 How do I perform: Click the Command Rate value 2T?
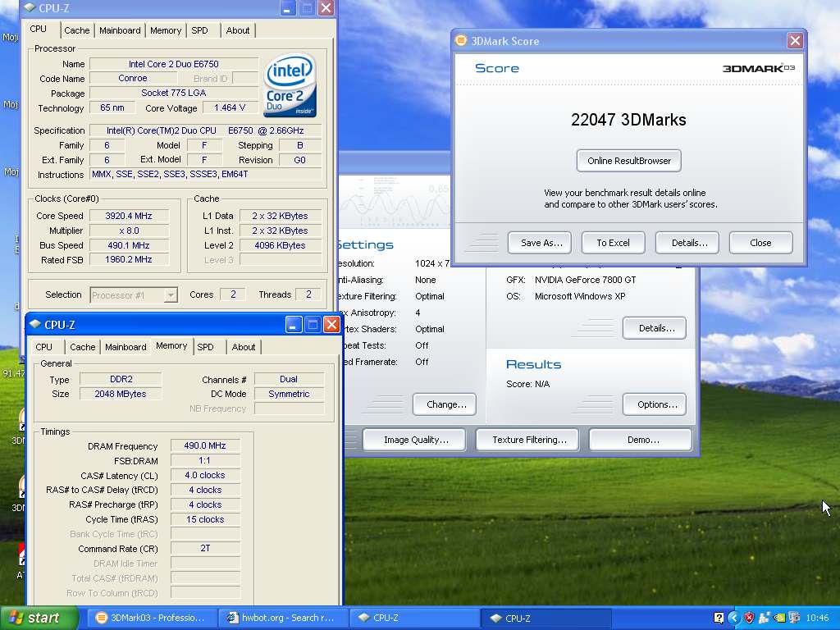pyautogui.click(x=204, y=548)
